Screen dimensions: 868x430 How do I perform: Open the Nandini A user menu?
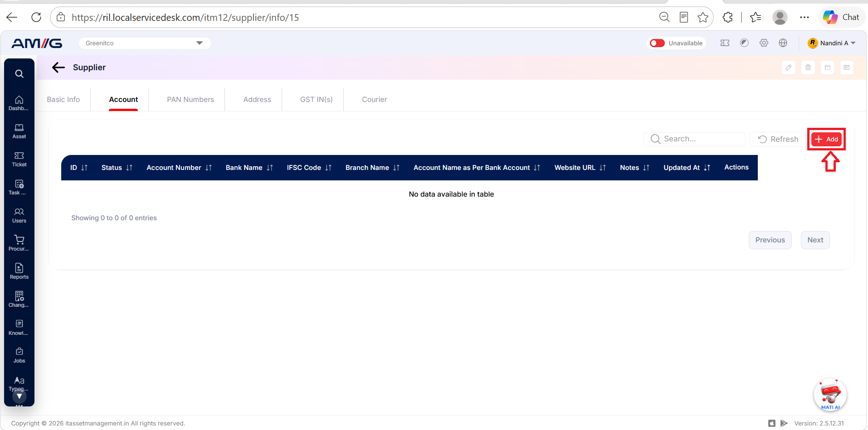pos(832,43)
